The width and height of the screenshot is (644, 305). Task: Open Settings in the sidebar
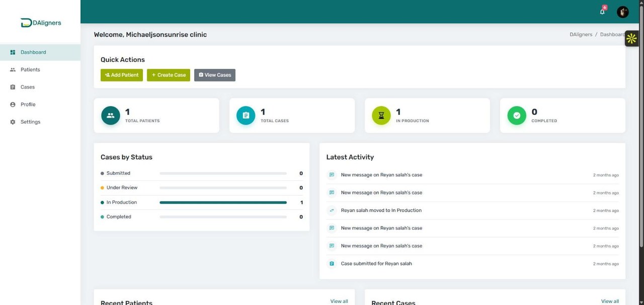point(40,122)
